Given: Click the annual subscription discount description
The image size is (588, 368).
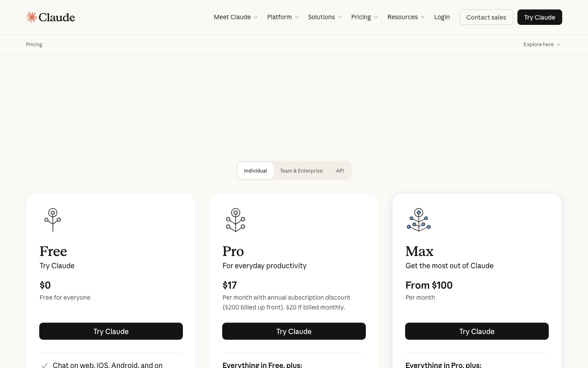Looking at the screenshot, I should (x=286, y=303).
